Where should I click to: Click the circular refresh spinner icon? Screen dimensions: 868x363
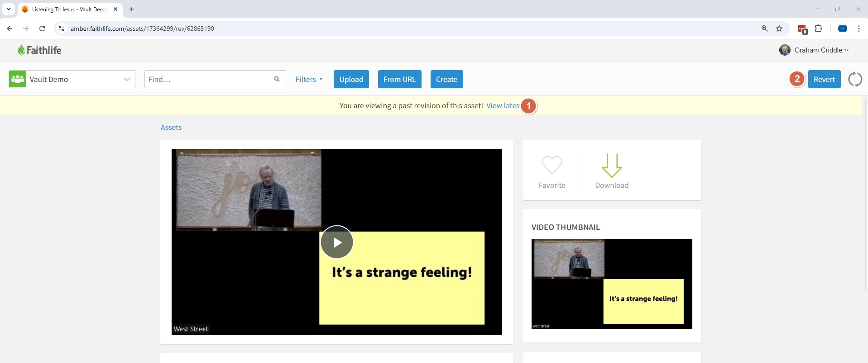(x=855, y=79)
